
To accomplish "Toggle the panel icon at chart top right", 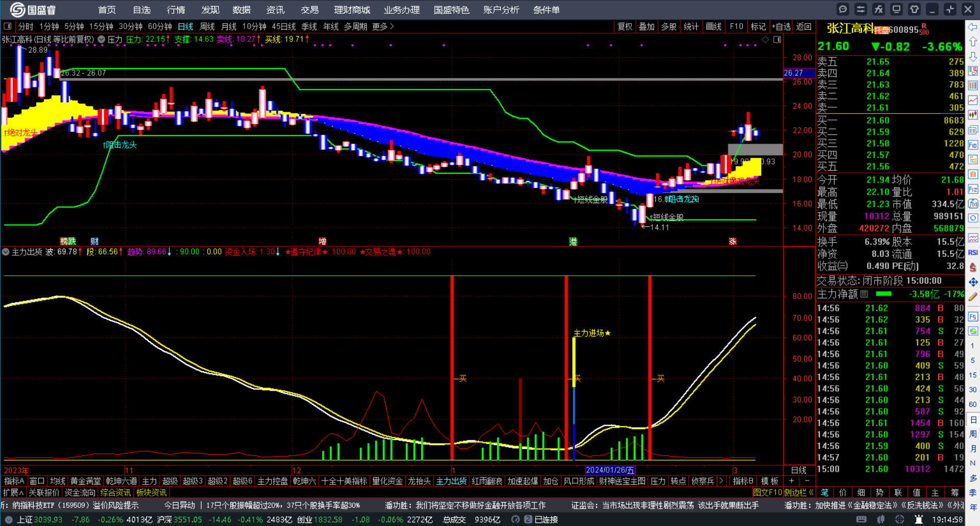I will pyautogui.click(x=777, y=39).
